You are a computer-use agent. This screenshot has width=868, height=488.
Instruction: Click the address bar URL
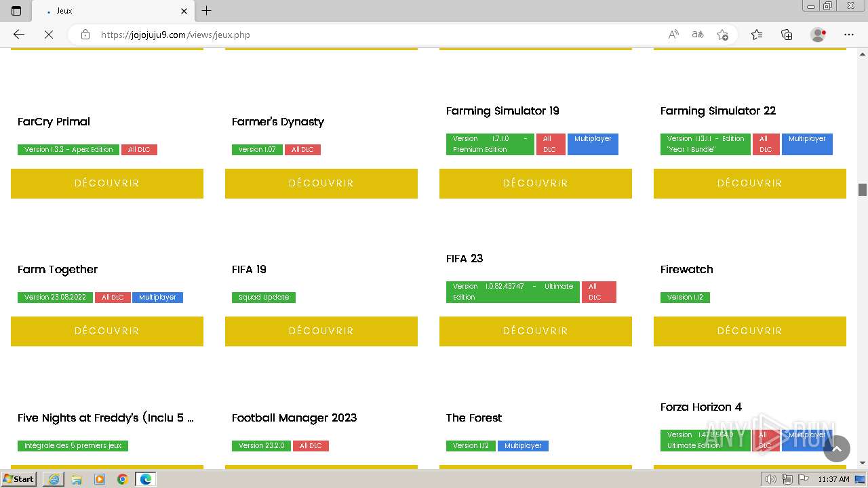(176, 35)
